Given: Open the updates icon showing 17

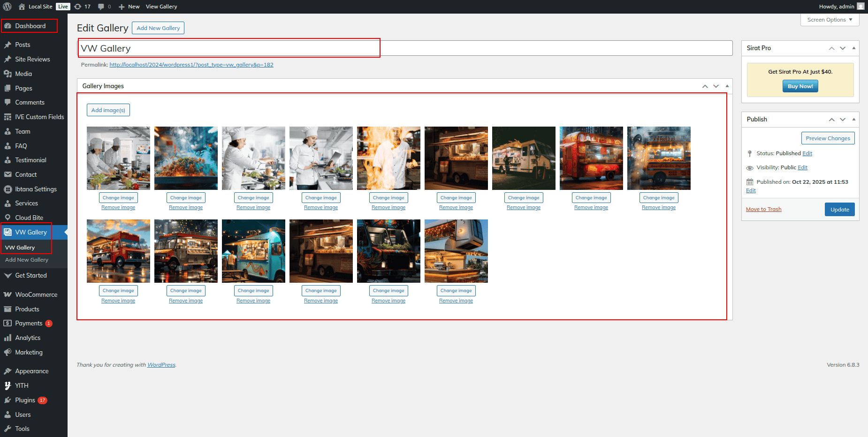Looking at the screenshot, I should [x=78, y=7].
